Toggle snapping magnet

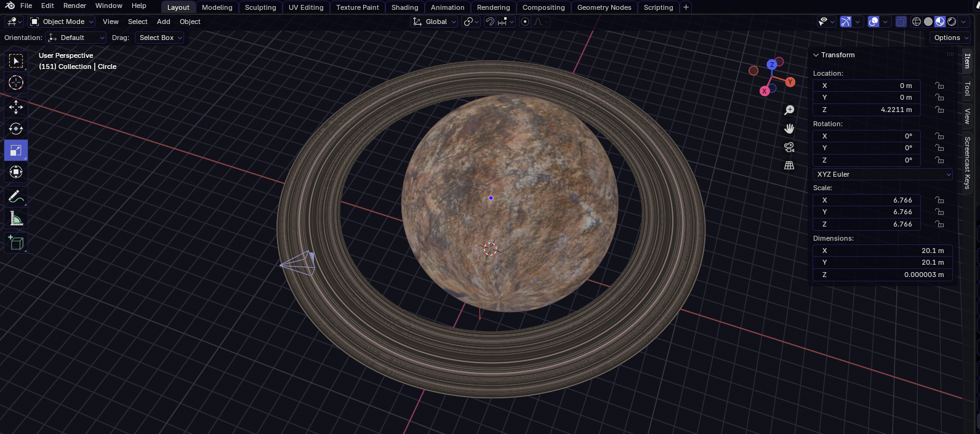(490, 22)
